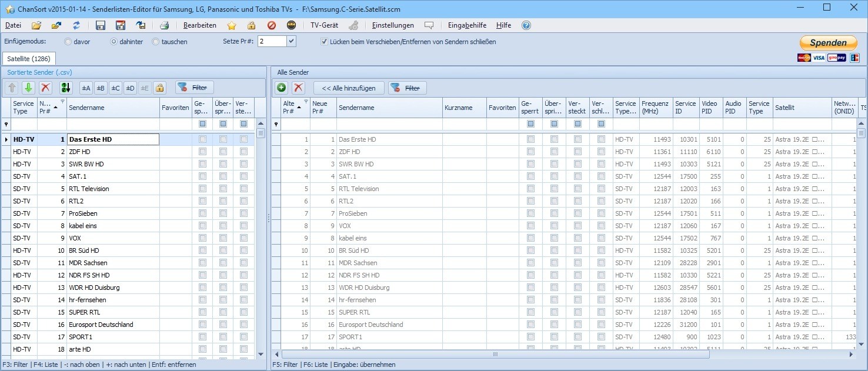Click filter funnel on sorted 'N... Pr#' column

tap(63, 101)
